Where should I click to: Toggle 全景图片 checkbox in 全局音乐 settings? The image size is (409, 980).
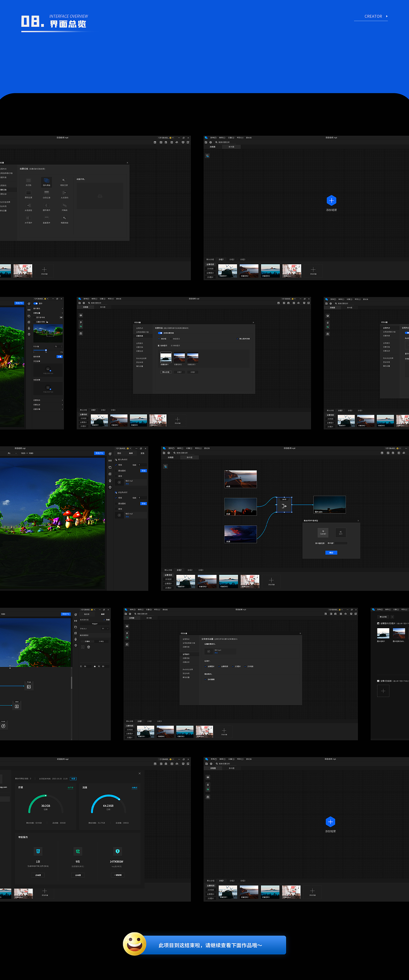206,666
